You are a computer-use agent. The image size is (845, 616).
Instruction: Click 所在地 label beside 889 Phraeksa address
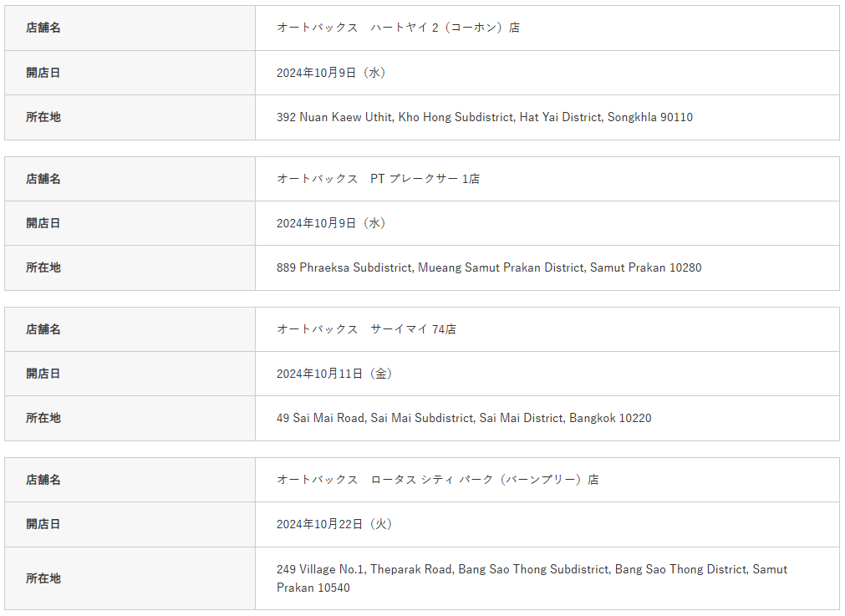(43, 268)
